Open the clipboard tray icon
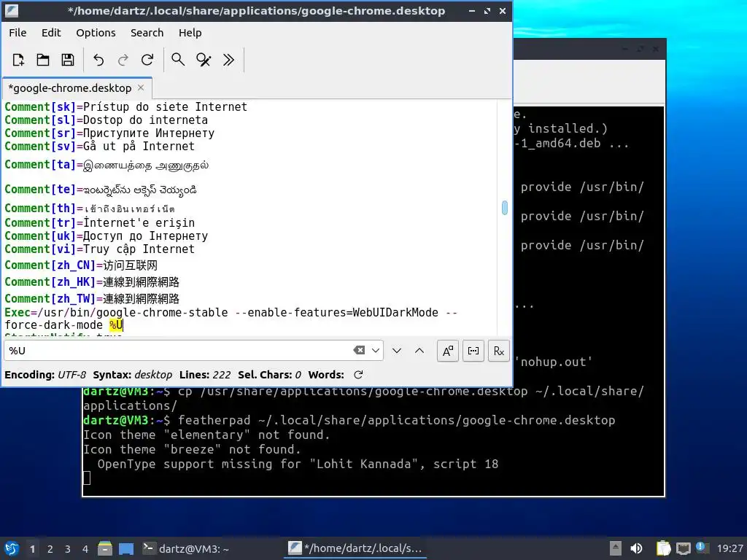The height and width of the screenshot is (560, 747). tap(663, 548)
